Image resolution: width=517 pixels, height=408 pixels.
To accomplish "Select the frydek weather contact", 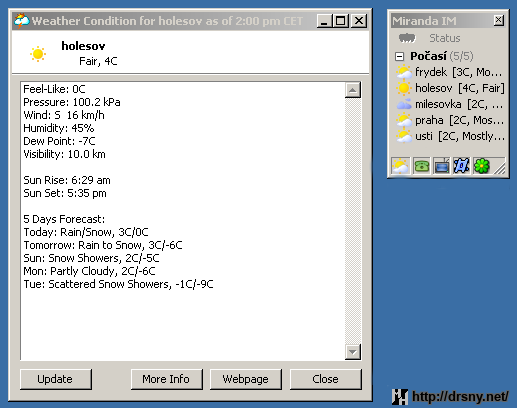I will tap(450, 72).
